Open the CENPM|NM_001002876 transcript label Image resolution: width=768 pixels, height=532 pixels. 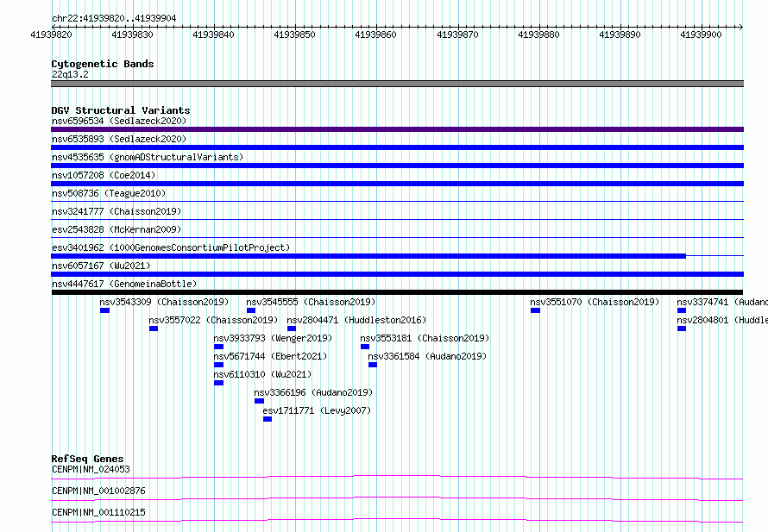pos(99,491)
